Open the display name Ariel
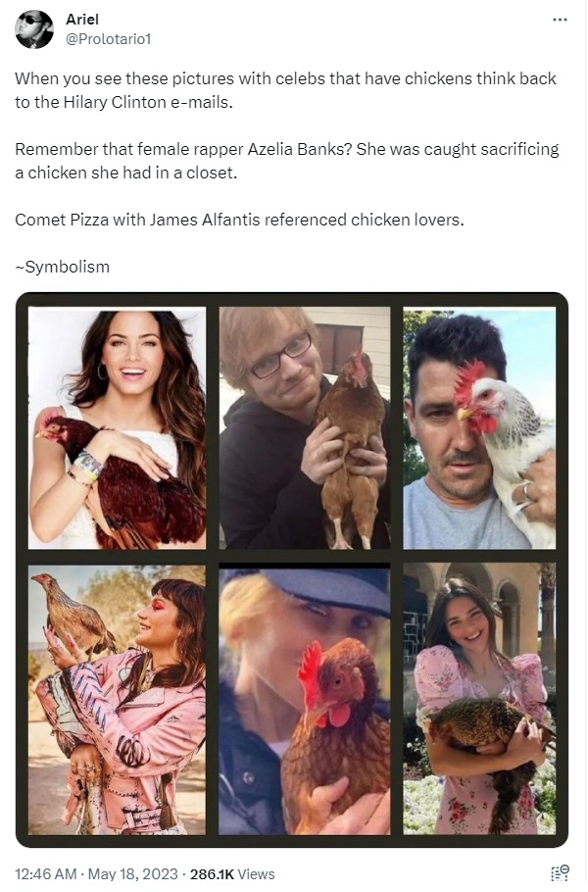Screen dimensions: 588x892 (82, 20)
